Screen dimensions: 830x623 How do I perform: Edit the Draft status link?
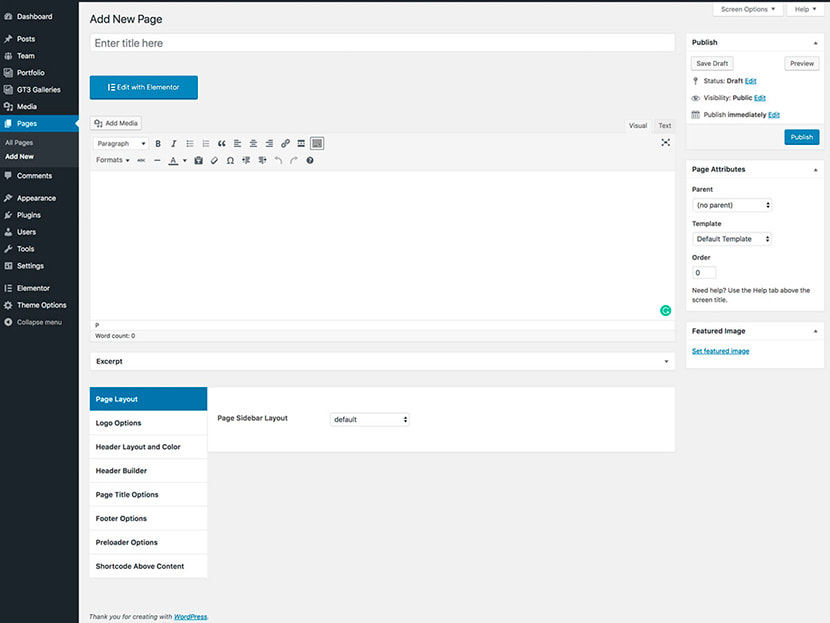coord(751,81)
